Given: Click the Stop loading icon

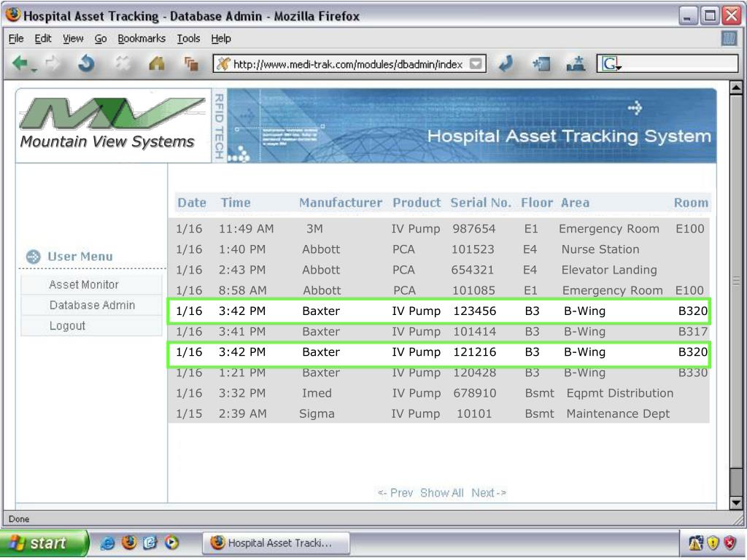Looking at the screenshot, I should pyautogui.click(x=123, y=63).
